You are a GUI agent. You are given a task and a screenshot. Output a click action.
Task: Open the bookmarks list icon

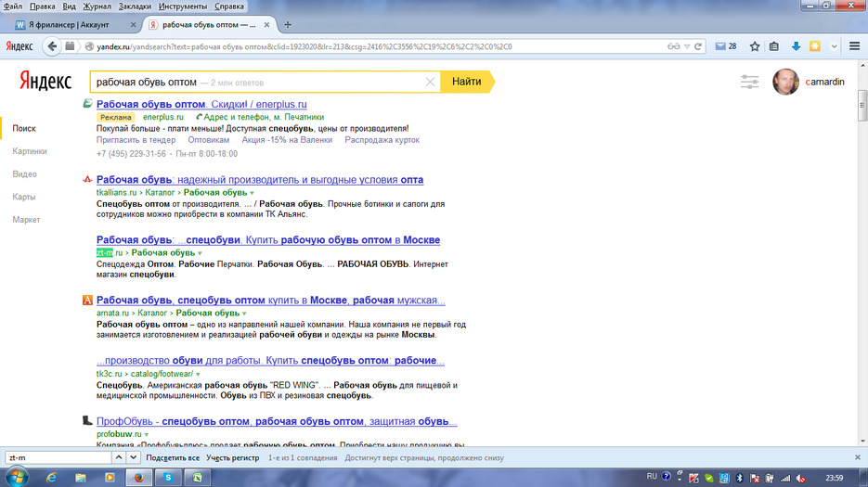click(774, 46)
